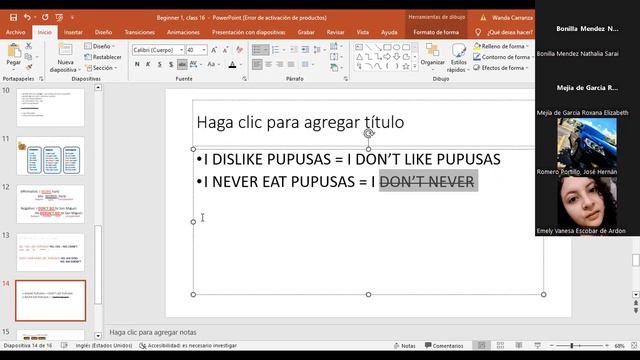
Task: Click the Redo/Repeat icon
Action: (45, 17)
